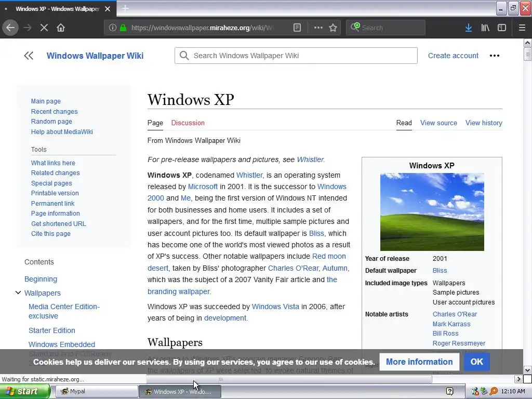Viewport: 532px width, 399px height.
Task: Open Help about MediaWiki link
Action: [62, 131]
